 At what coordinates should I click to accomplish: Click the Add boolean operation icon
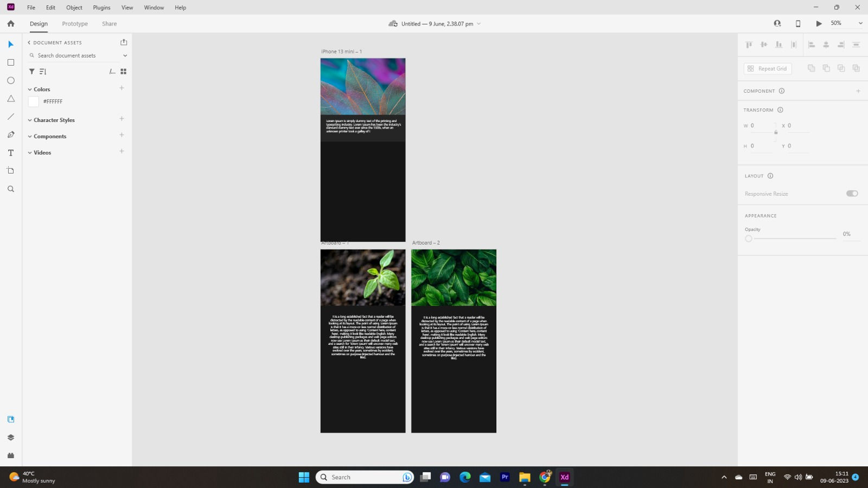click(x=812, y=68)
